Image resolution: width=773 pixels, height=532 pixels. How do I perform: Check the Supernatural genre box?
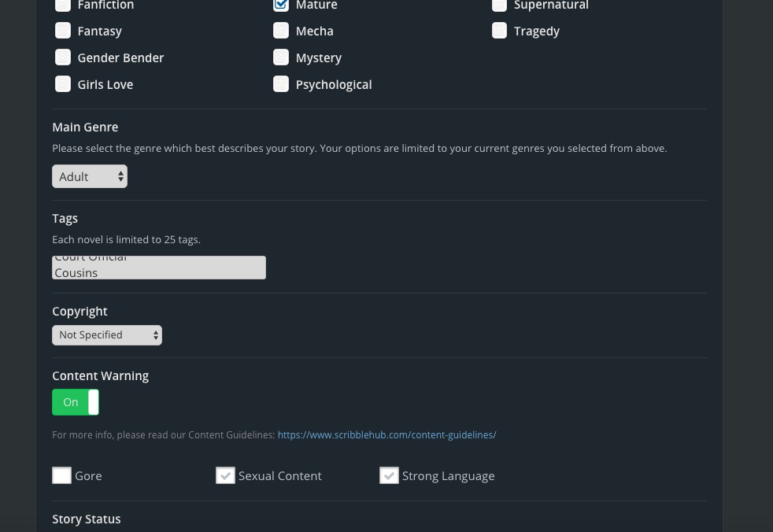[499, 6]
